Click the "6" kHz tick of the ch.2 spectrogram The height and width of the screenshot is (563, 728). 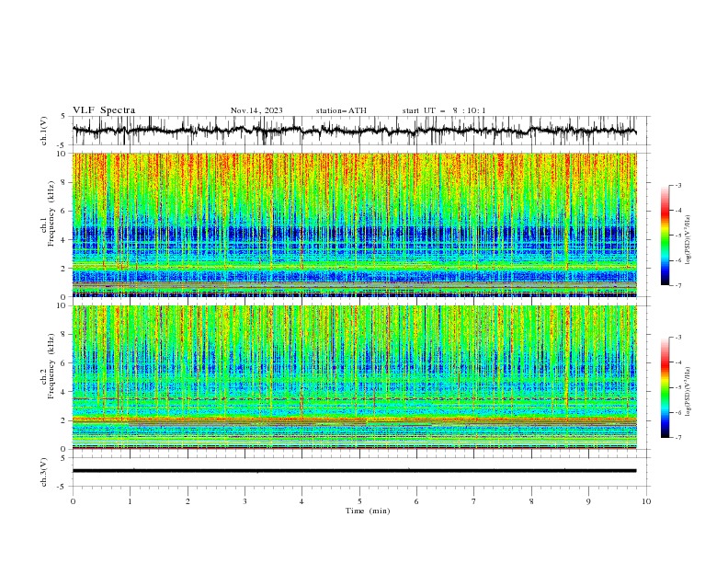(x=63, y=363)
